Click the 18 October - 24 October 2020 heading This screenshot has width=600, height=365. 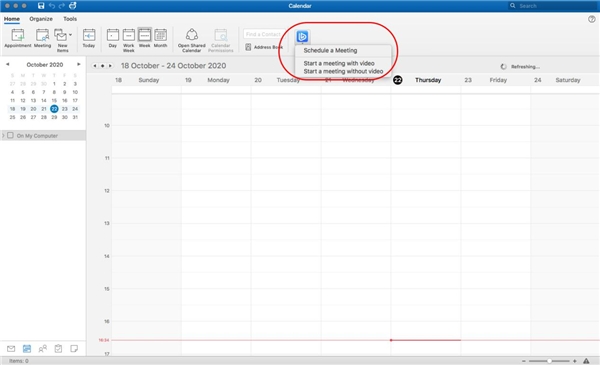tap(173, 66)
